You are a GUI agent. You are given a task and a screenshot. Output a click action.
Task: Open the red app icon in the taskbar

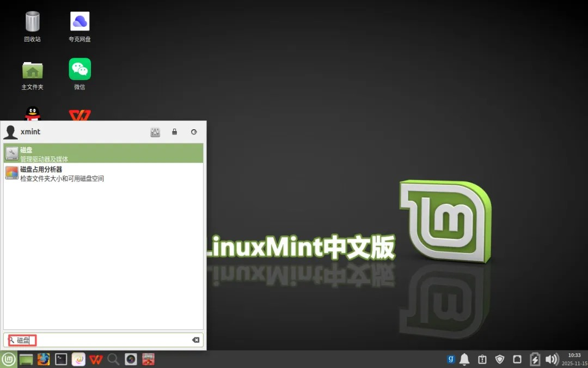click(x=148, y=359)
